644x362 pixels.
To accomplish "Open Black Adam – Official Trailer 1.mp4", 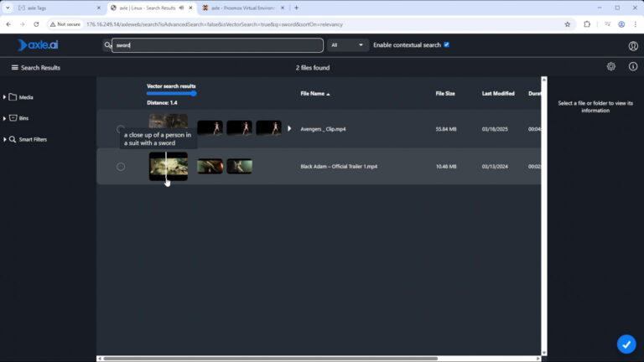I will click(x=339, y=167).
